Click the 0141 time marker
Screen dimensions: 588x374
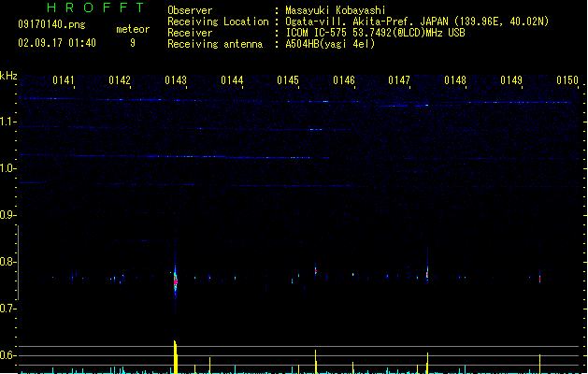[x=64, y=80]
